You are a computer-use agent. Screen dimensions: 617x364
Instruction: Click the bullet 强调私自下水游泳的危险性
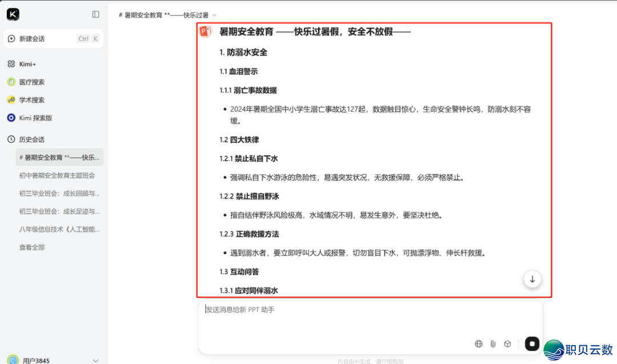[x=348, y=178]
